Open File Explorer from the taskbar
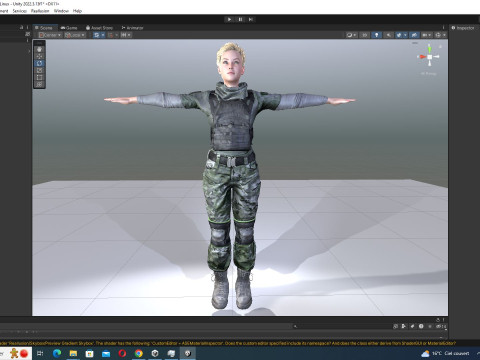The width and height of the screenshot is (480, 360). (73, 353)
